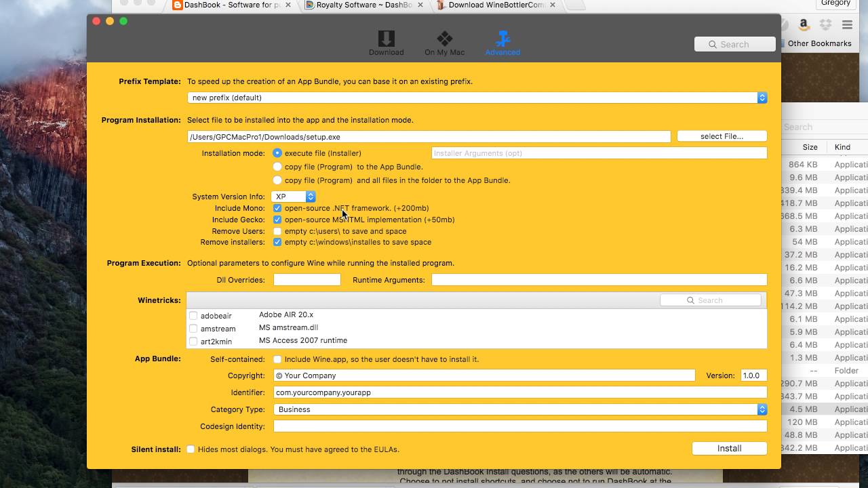Click the Gregory profile button

coord(835,3)
